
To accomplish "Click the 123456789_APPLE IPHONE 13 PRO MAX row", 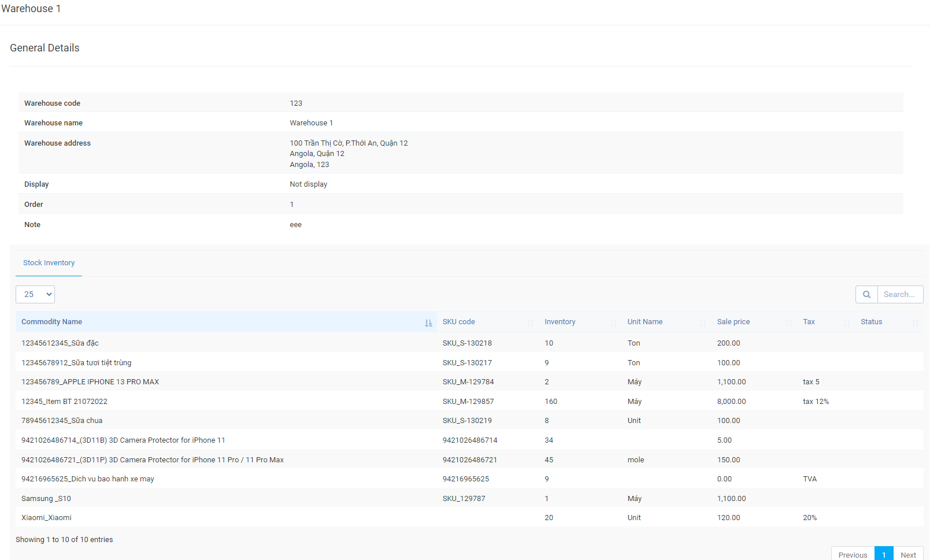I will tap(231, 381).
